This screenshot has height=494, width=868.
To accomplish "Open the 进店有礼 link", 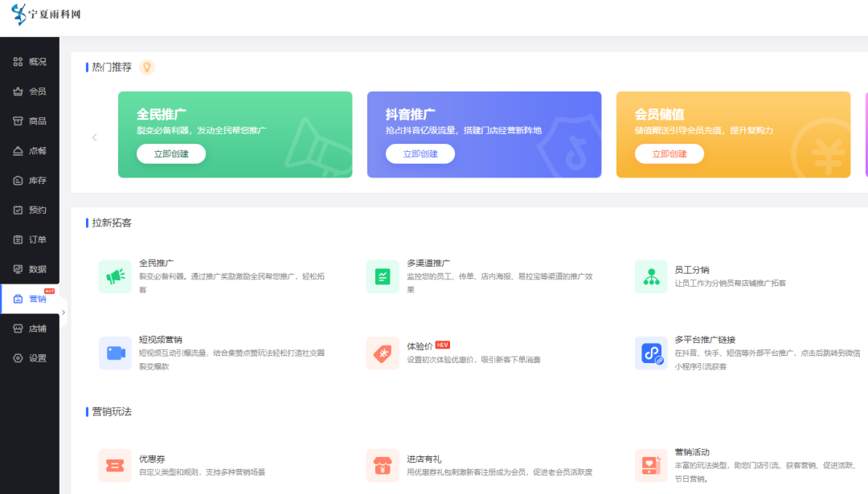I will click(x=424, y=459).
